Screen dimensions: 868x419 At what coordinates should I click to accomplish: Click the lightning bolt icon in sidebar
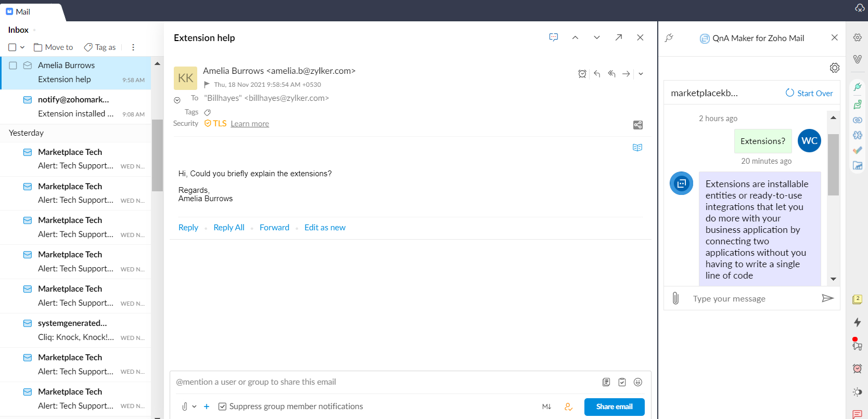[x=858, y=322]
